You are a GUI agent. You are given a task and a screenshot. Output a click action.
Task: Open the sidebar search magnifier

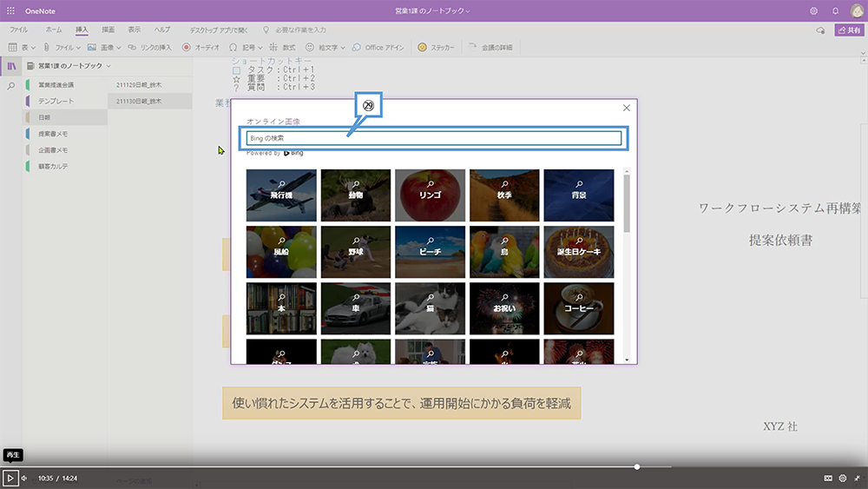click(x=11, y=86)
